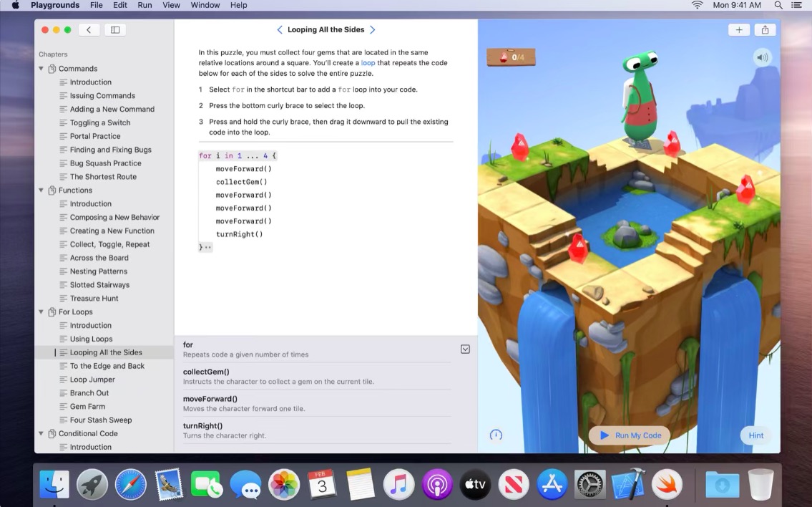Open Launchpad from the Dock

pos(92,484)
